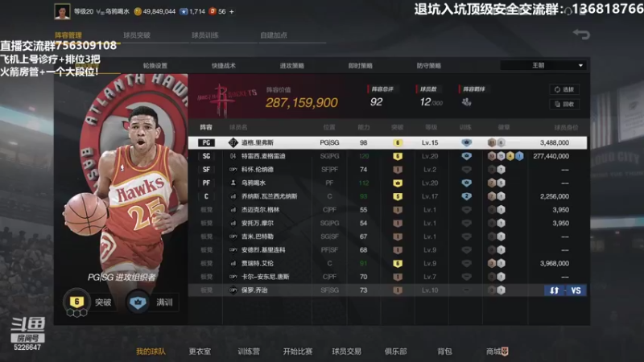Click the 277,440,000 value cell
644x362 pixels.
pyautogui.click(x=551, y=156)
